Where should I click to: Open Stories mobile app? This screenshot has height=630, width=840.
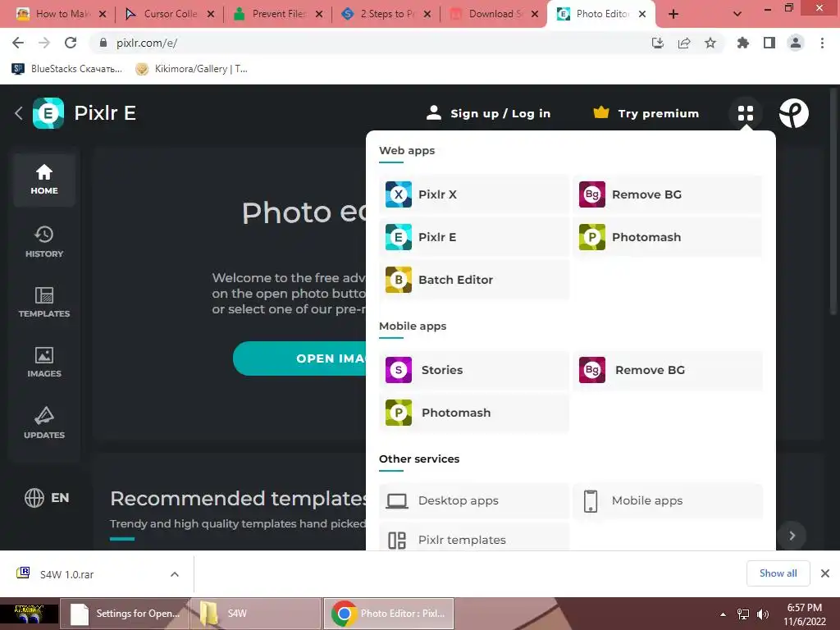click(x=473, y=370)
